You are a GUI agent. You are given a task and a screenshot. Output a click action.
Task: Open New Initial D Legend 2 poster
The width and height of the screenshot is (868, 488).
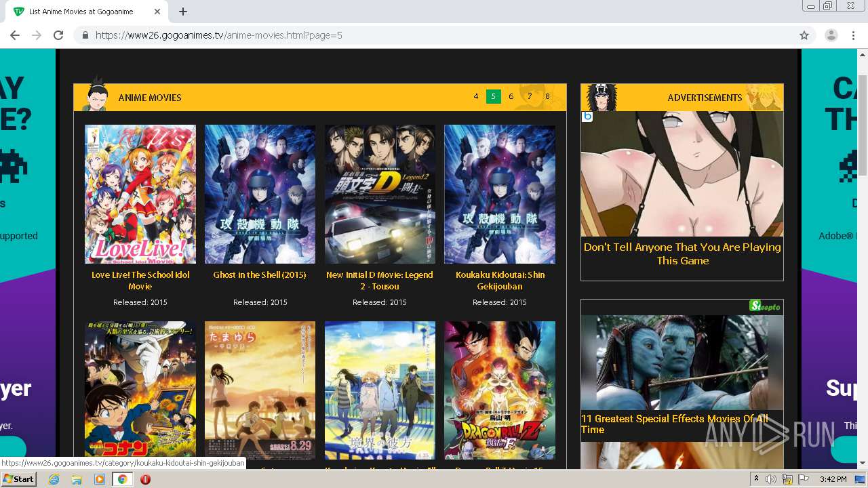(380, 194)
